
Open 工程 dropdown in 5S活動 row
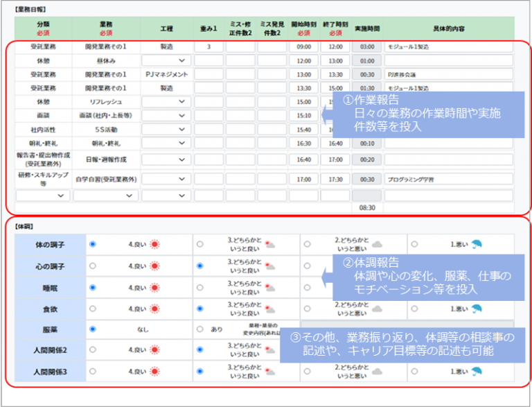pyautogui.click(x=166, y=130)
